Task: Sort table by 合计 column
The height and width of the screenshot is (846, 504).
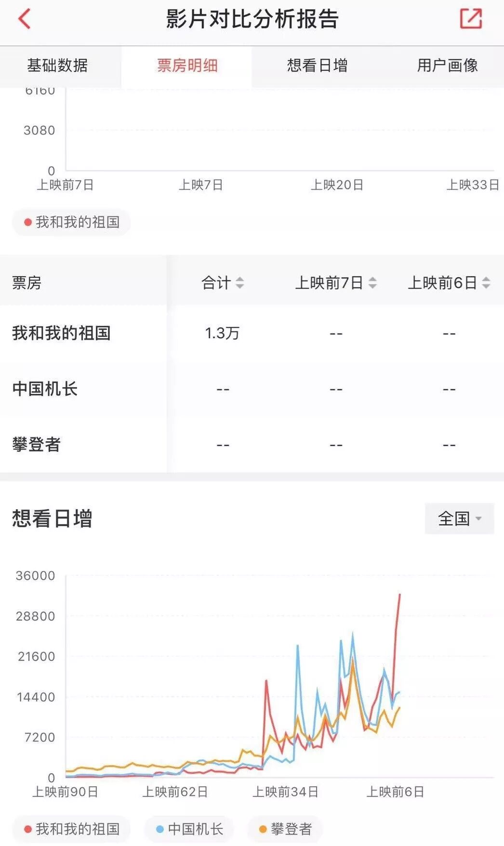Action: coord(223,283)
